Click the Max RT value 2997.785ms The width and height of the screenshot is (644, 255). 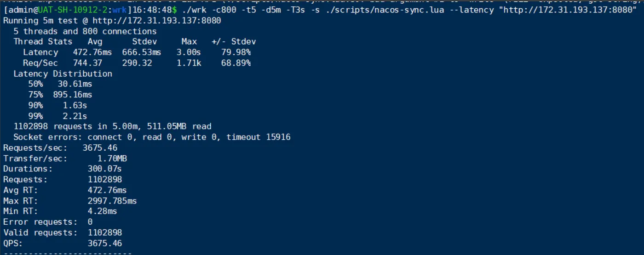click(112, 201)
